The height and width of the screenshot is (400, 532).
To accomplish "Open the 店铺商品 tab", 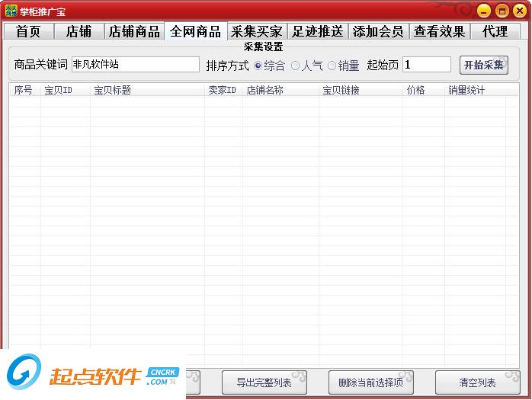I will pyautogui.click(x=134, y=31).
